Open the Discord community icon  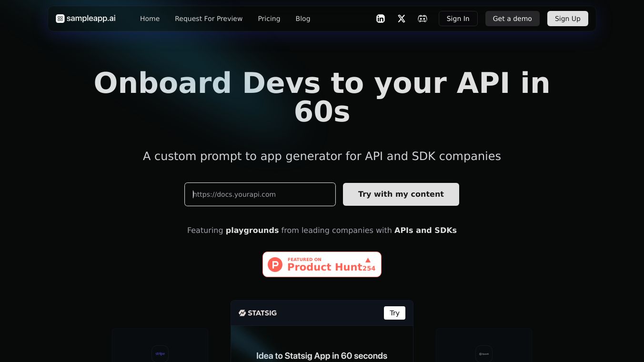point(423,19)
